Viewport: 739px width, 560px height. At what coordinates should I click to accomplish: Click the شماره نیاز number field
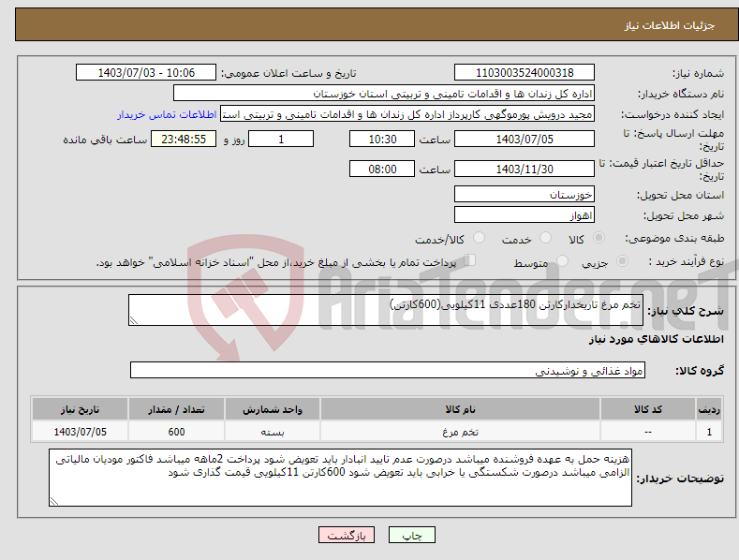coord(525,73)
